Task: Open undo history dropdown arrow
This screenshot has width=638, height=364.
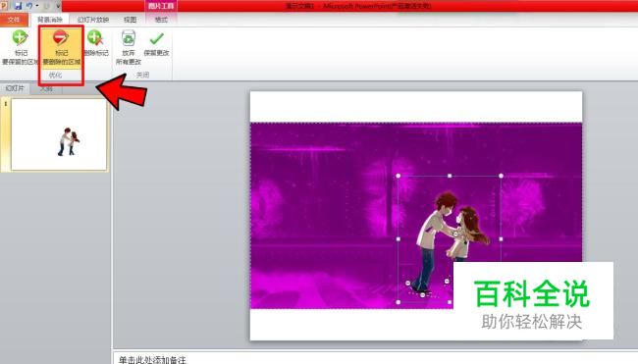Action: 37,6
